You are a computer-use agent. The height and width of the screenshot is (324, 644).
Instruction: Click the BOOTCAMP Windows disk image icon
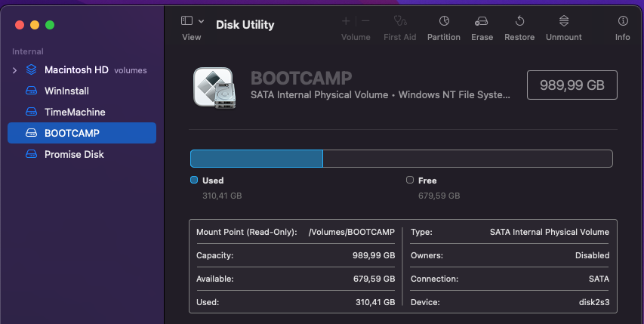pos(215,88)
